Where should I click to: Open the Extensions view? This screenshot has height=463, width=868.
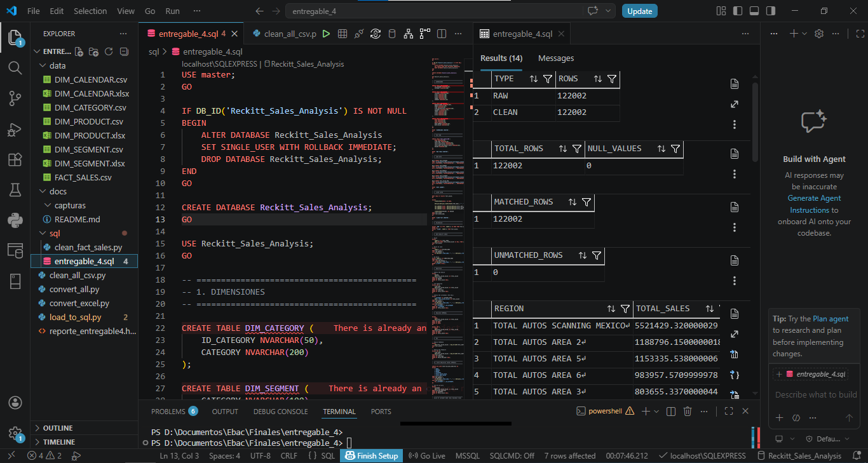[x=15, y=160]
